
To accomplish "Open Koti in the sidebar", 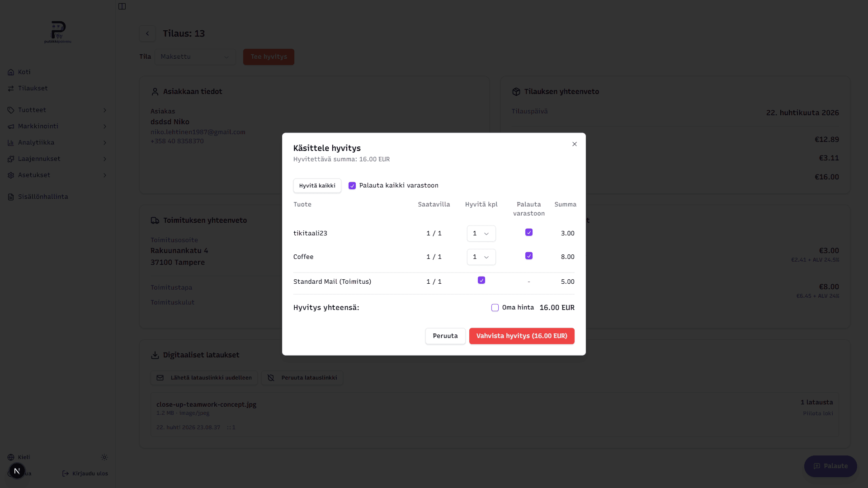I will coord(57,72).
